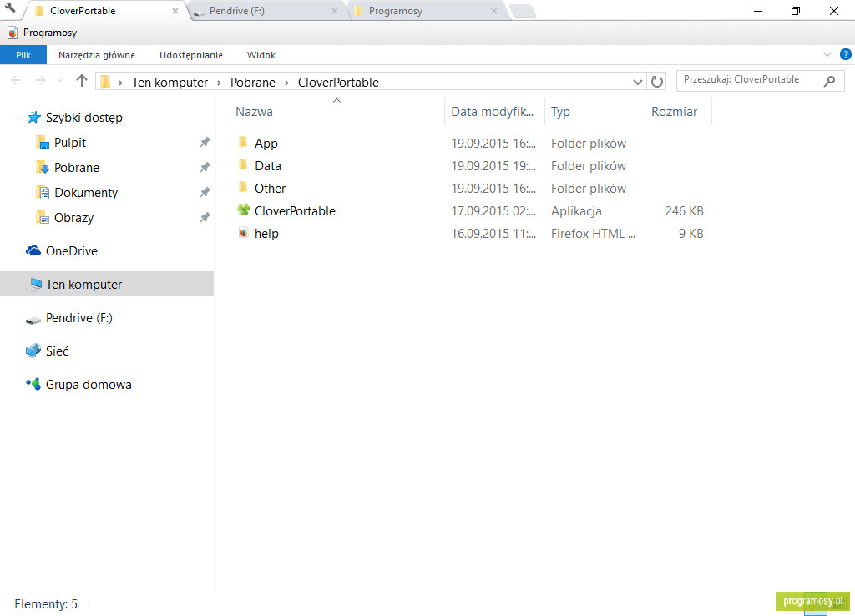Image resolution: width=855 pixels, height=616 pixels.
Task: Open Clover wrench settings icon
Action: click(x=9, y=8)
